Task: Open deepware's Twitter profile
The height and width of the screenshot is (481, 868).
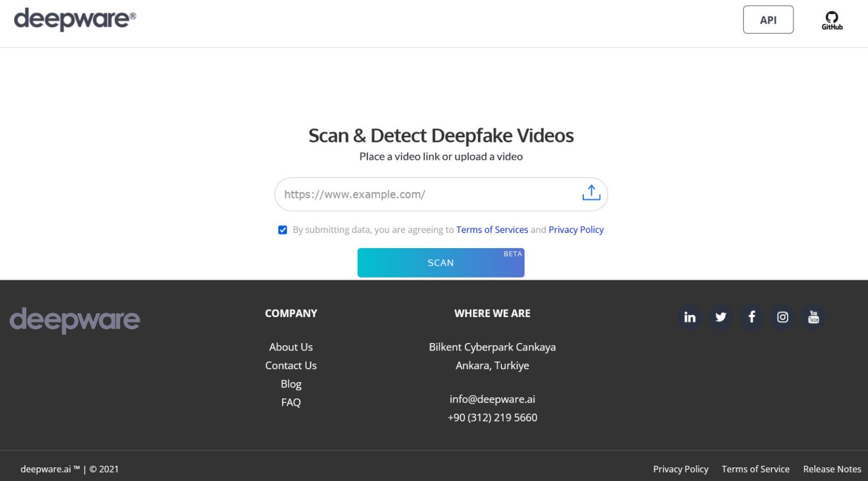Action: (720, 317)
